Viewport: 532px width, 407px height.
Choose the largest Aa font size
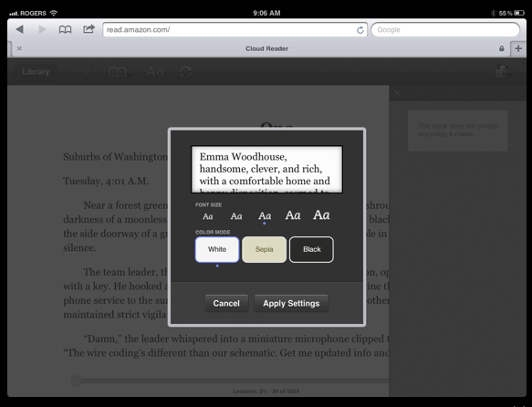(x=321, y=214)
